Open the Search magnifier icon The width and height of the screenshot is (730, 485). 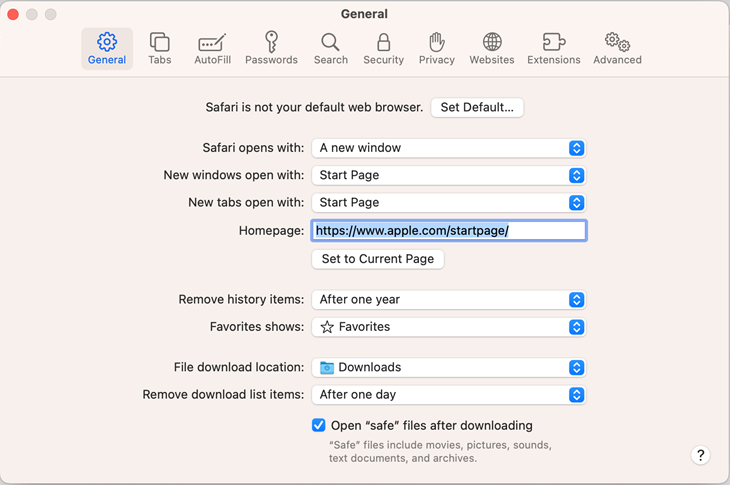point(331,42)
